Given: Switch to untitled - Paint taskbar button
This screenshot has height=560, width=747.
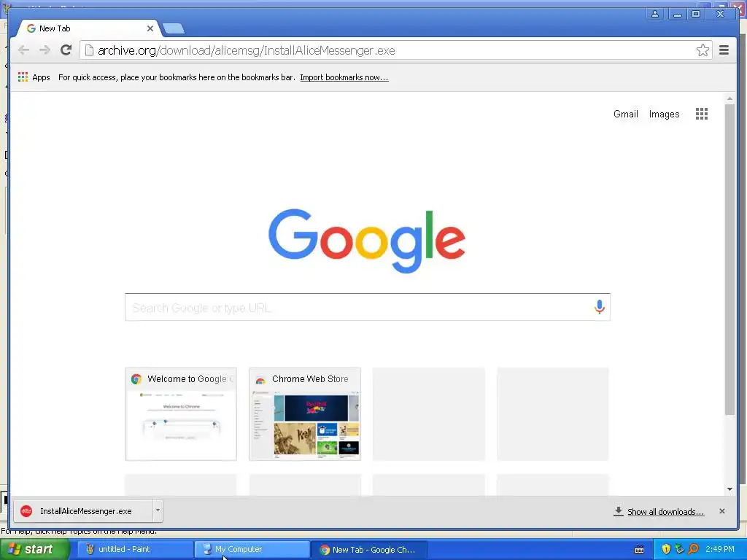Looking at the screenshot, I should tap(135, 550).
